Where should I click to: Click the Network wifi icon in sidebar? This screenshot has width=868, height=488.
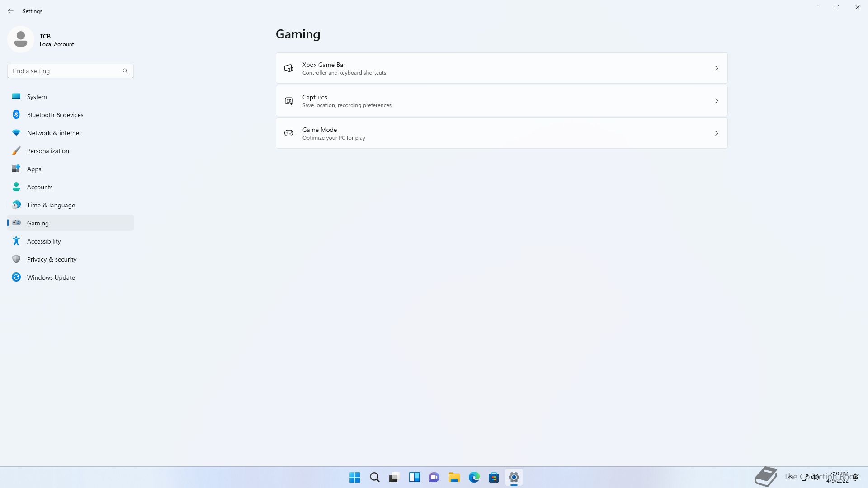16,132
